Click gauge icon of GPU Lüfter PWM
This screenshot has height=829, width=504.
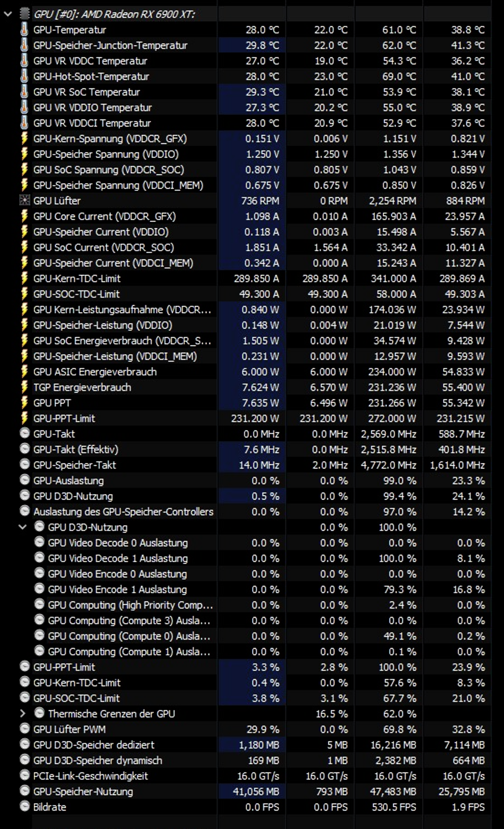[25, 729]
